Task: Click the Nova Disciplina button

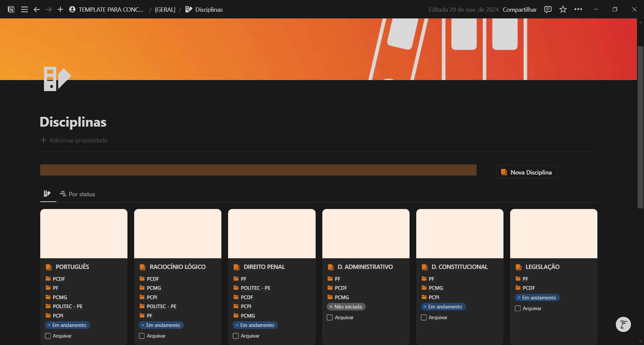Action: point(526,172)
